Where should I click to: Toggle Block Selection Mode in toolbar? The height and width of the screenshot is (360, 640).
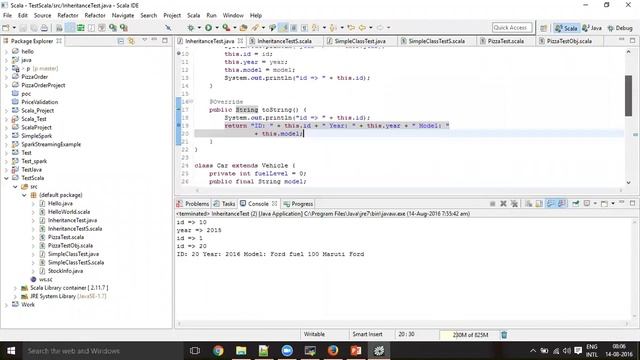[293, 28]
